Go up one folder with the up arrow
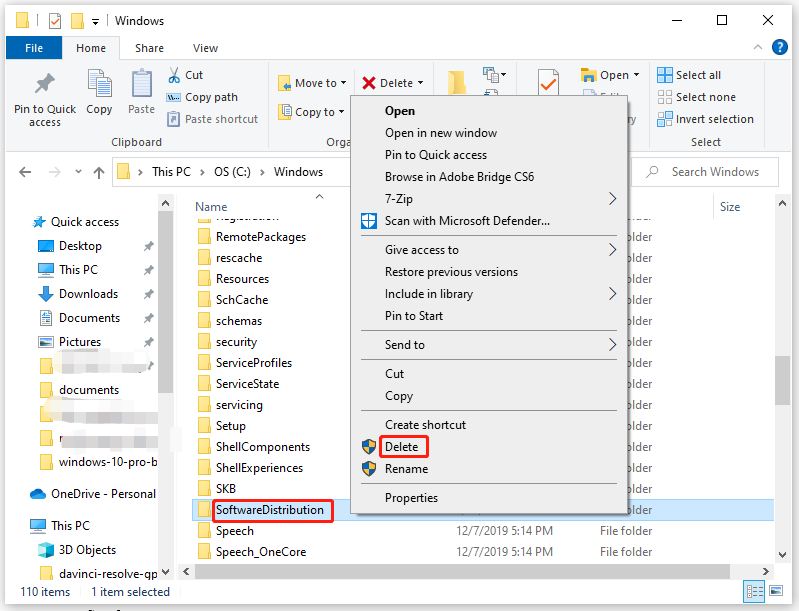The image size is (799, 611). [99, 172]
